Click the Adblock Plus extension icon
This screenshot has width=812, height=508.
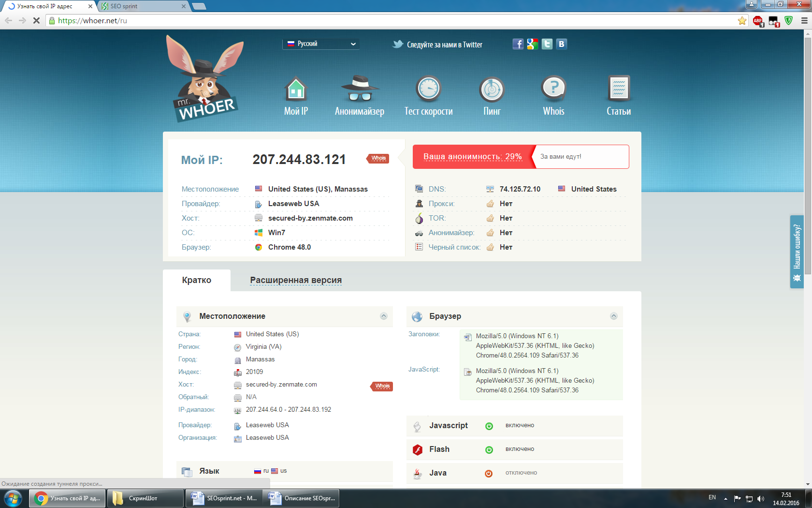pyautogui.click(x=758, y=21)
